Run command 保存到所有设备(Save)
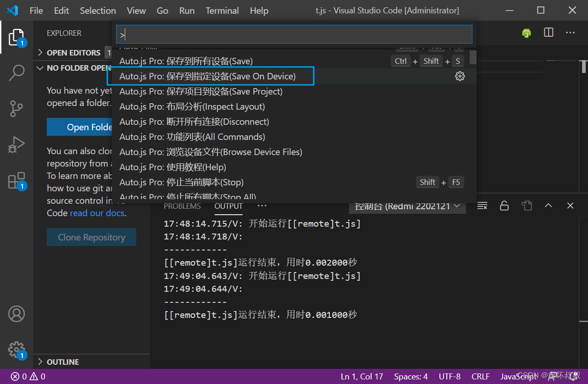588x384 pixels. tap(294, 61)
